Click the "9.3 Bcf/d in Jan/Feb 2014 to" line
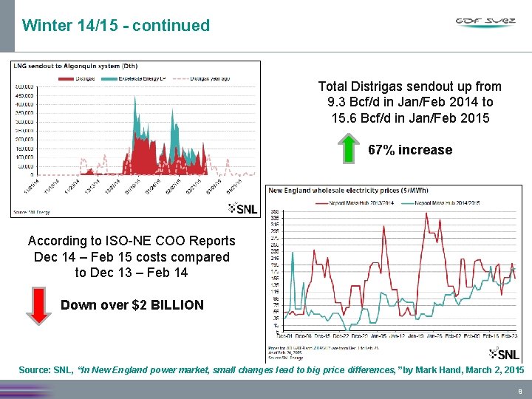The image size is (532, 399). click(410, 102)
